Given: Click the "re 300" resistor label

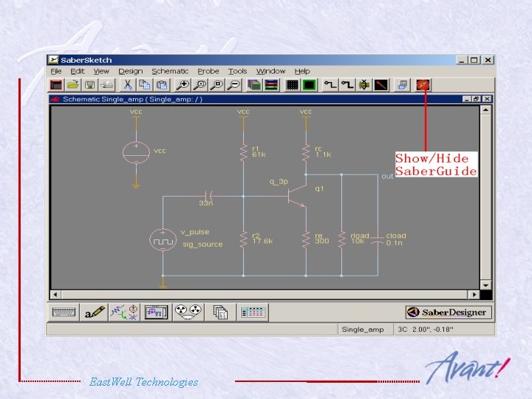Looking at the screenshot, I should [x=321, y=239].
